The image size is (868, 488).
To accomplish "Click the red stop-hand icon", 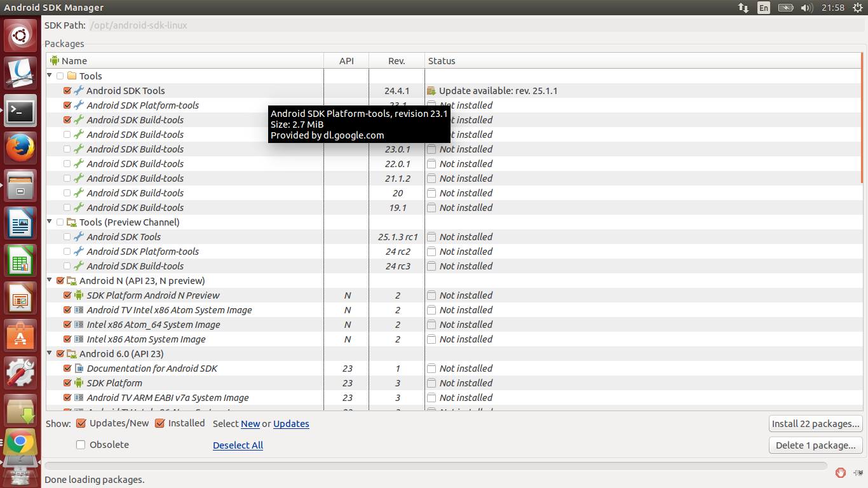I will pos(841,472).
